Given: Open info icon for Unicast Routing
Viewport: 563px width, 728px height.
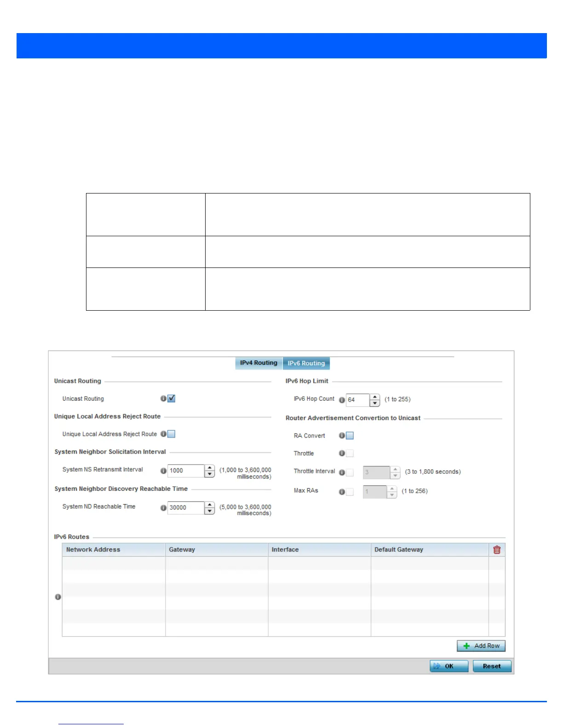Looking at the screenshot, I should pos(163,398).
